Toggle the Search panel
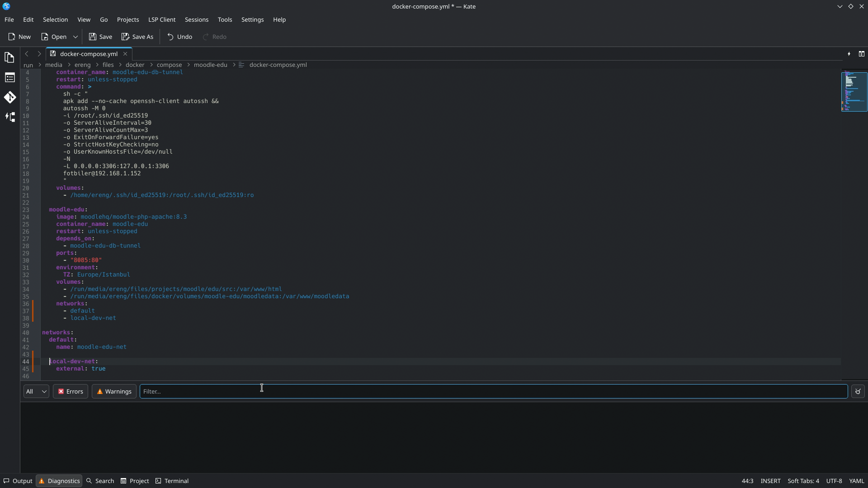 tap(100, 481)
